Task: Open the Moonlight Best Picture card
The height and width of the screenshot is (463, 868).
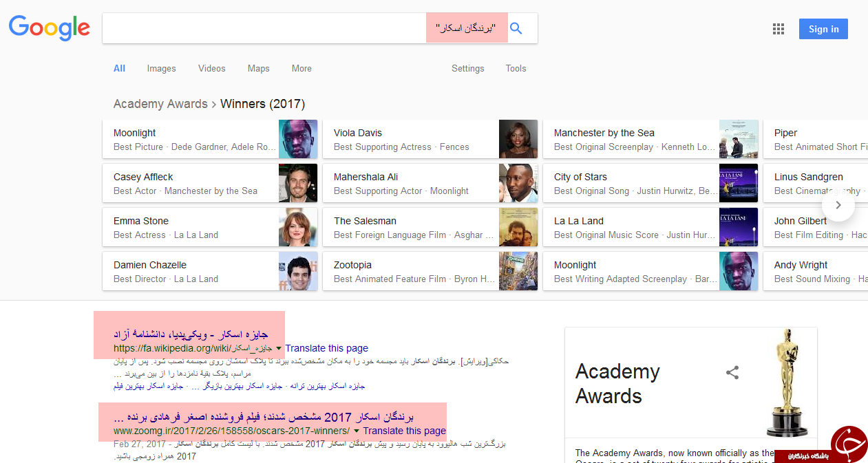Action: (x=210, y=139)
